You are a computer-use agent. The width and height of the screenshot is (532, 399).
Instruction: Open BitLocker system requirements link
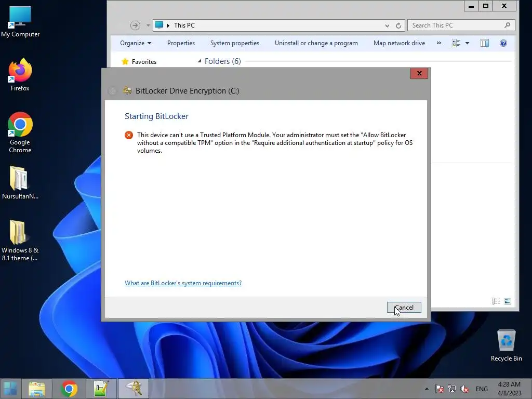click(183, 283)
